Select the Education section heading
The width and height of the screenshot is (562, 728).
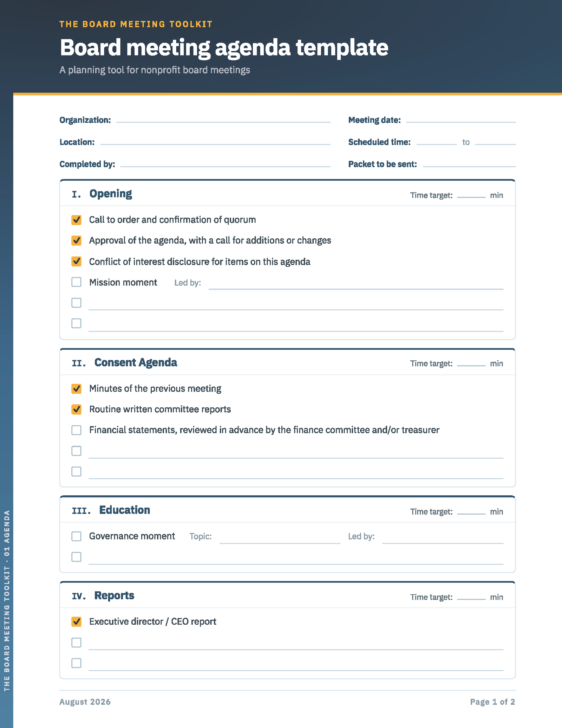click(125, 510)
